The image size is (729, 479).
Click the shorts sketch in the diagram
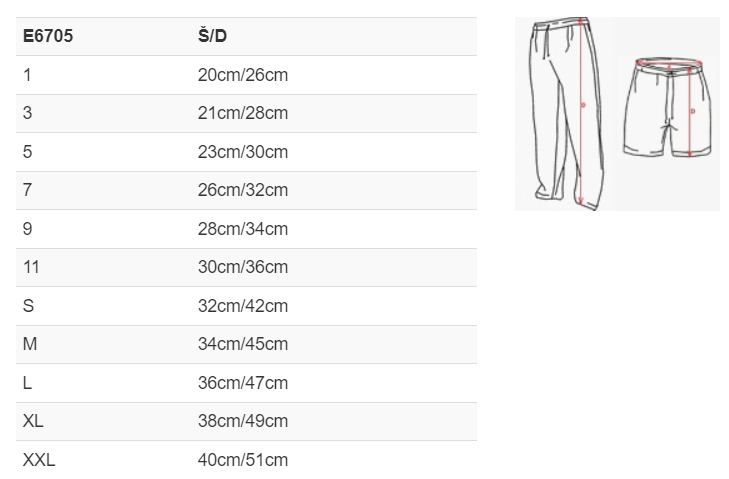pos(668,107)
